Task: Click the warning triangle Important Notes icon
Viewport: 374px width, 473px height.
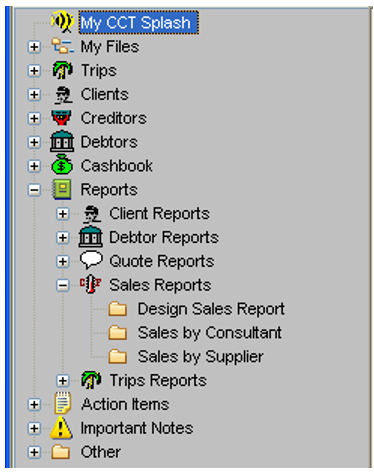Action: [61, 427]
